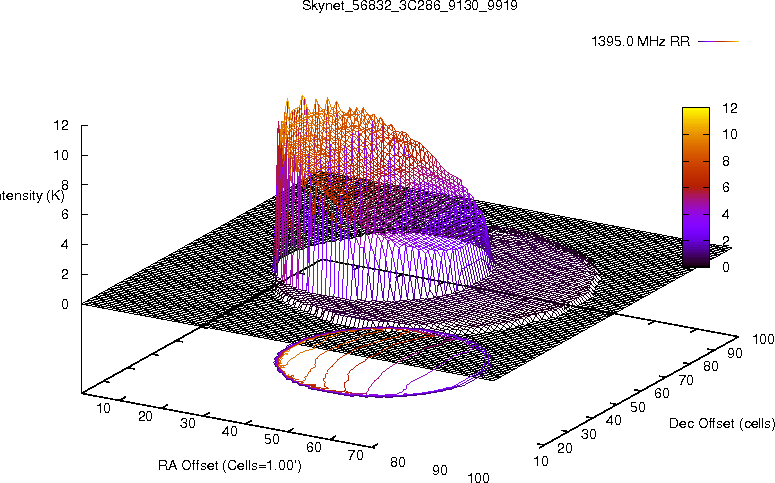The image size is (775, 483).
Task: Click tick label 70 on the Dec Offset axis
Action: pos(686,380)
